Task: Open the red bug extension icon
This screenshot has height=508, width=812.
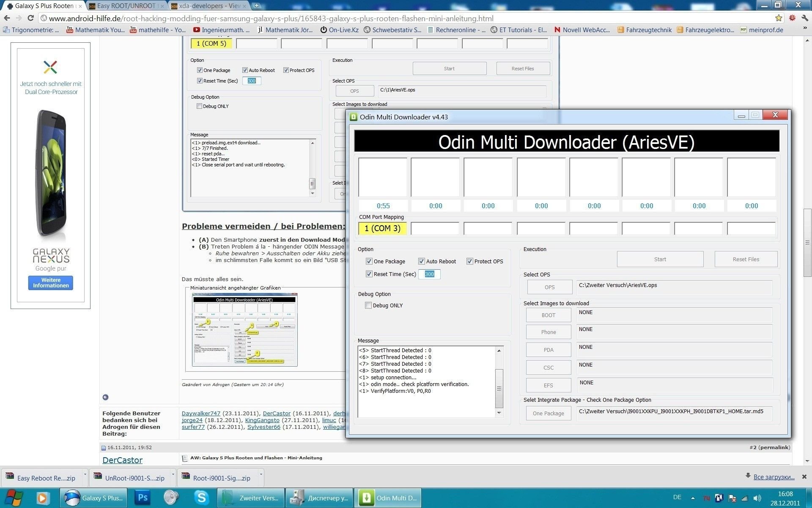Action: click(x=792, y=18)
